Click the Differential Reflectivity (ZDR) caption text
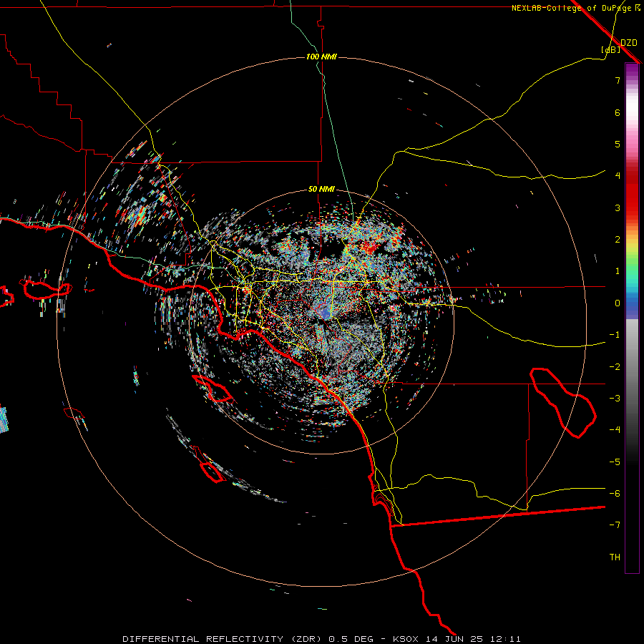The height and width of the screenshot is (644, 644). pos(223,639)
